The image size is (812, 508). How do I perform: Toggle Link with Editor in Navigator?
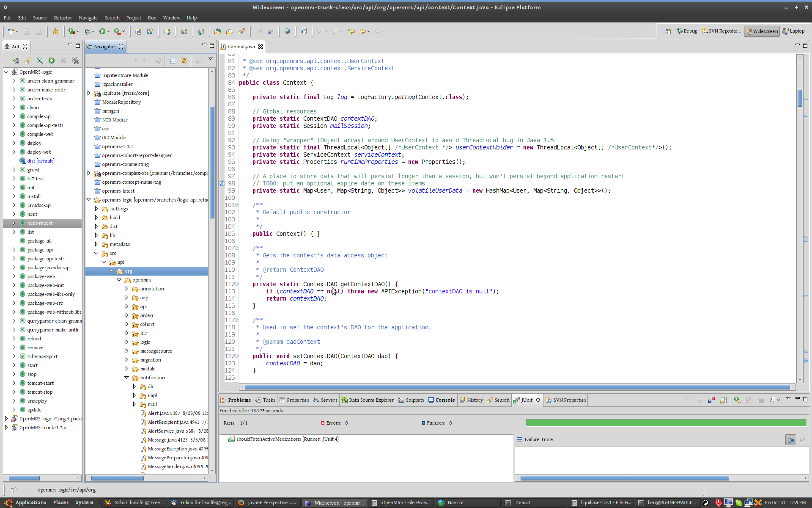pos(184,61)
